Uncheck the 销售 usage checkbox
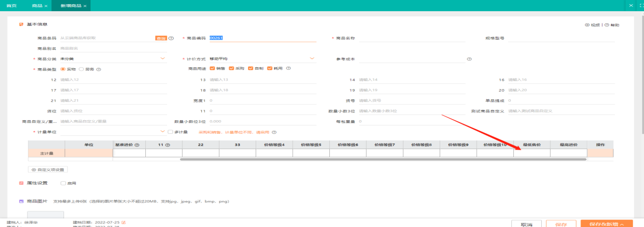Viewport: 644px width, 227px height. click(212, 68)
